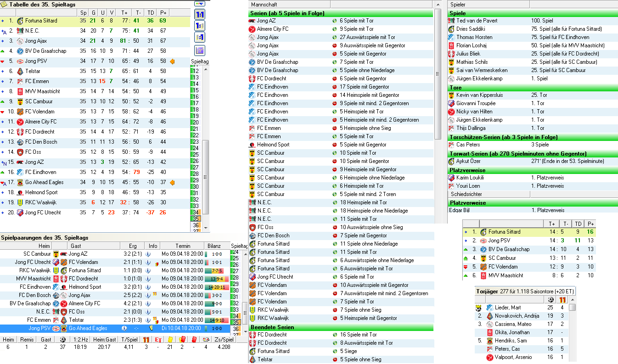Click the up arrow of the Torjäger scrollbar
Viewport: 618px width, 364px height.
572,299
